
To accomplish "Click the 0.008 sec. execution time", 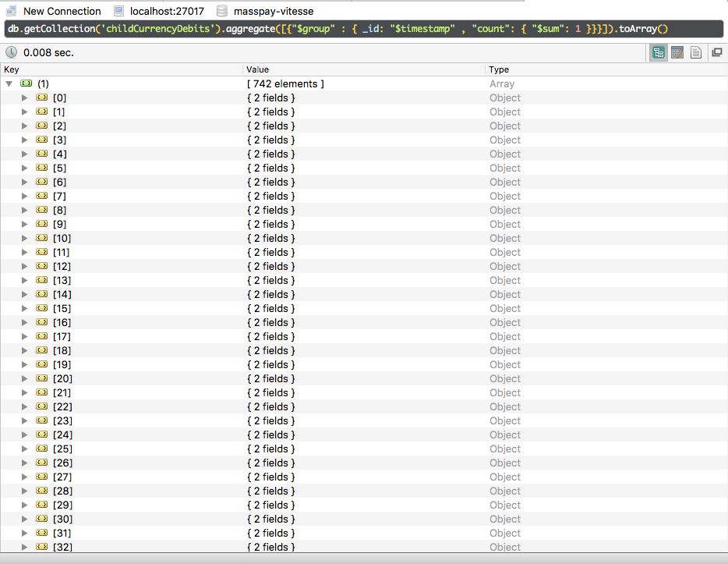I will pyautogui.click(x=48, y=52).
